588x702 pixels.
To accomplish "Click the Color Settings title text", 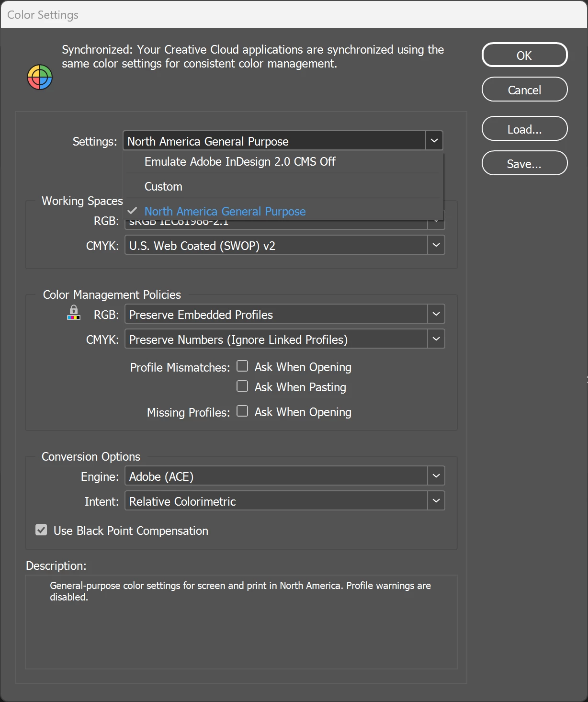I will click(43, 15).
